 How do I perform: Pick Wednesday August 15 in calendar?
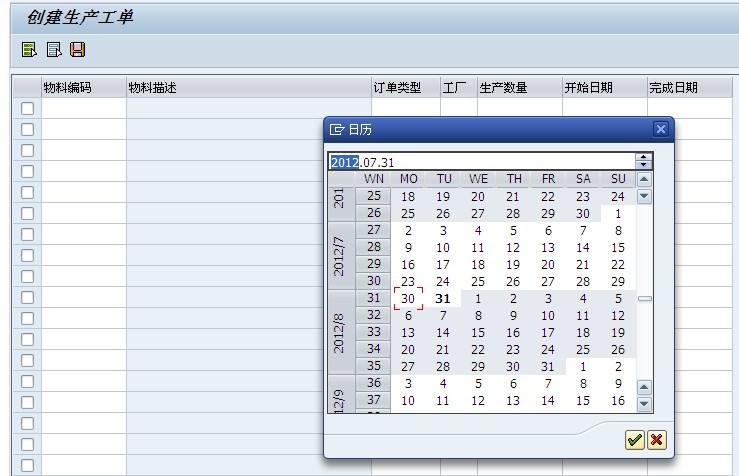[x=478, y=332]
